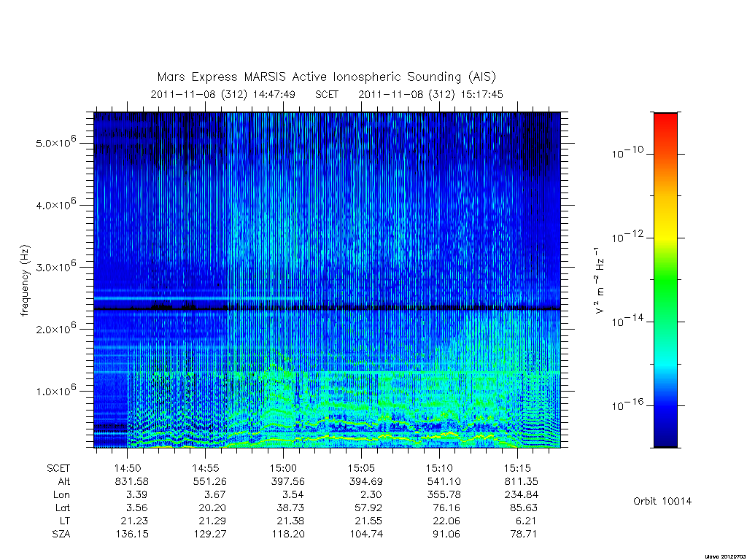The height and width of the screenshot is (560, 747).
Task: Click altitude value 397.56
Action: pos(287,481)
